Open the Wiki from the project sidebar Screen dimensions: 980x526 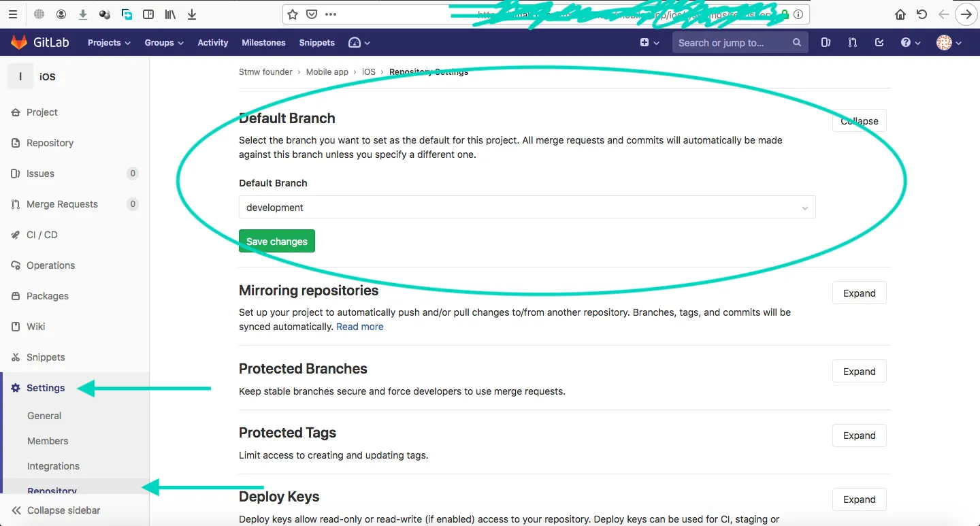pyautogui.click(x=37, y=326)
